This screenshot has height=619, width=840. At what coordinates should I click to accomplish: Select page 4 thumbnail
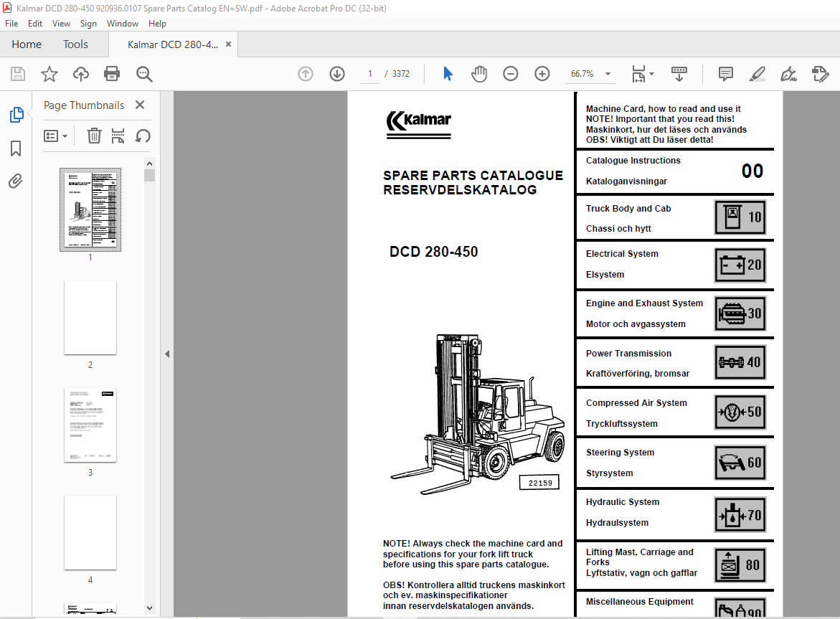coord(90,533)
